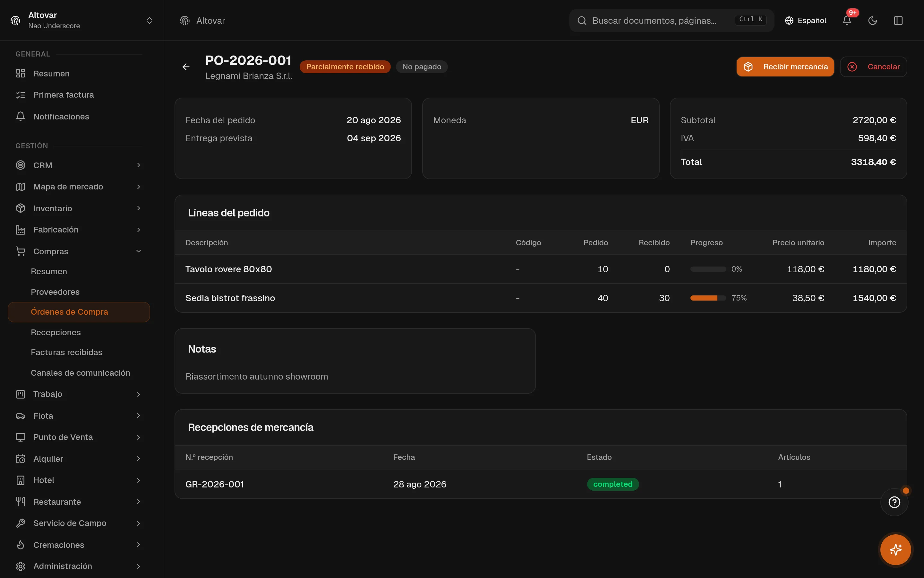The height and width of the screenshot is (578, 924).
Task: Click the Altovar breadcrumb text
Action: 210,21
